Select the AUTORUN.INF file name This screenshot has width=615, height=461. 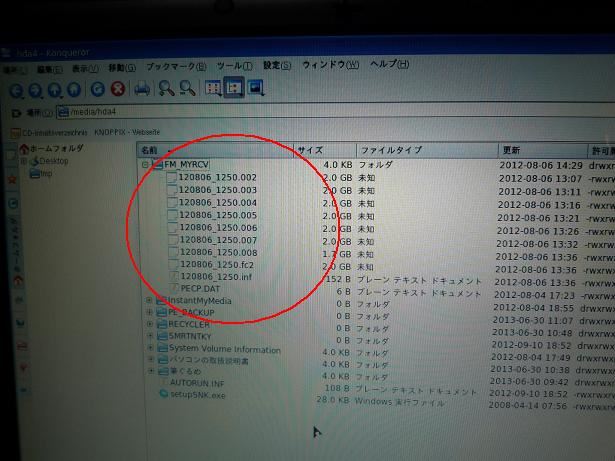point(197,383)
